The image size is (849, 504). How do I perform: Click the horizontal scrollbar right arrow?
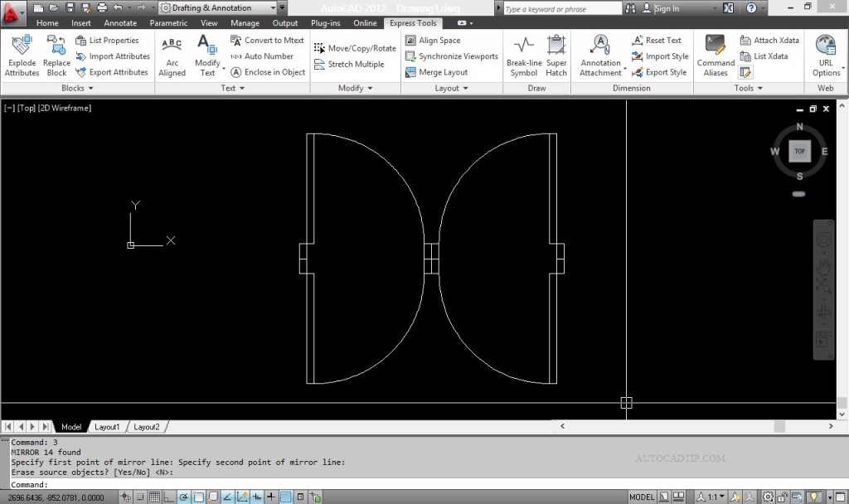pyautogui.click(x=831, y=427)
